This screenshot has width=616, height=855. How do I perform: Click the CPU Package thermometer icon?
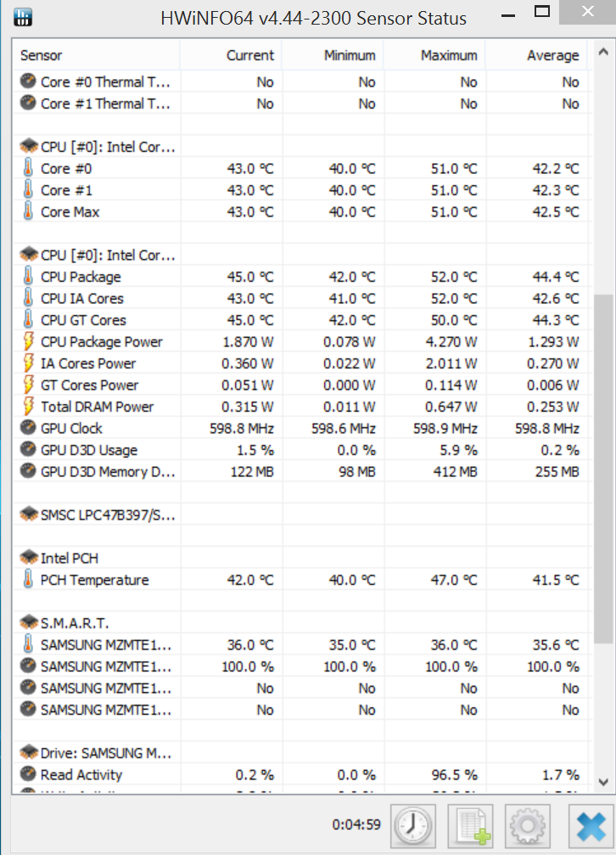tap(28, 277)
